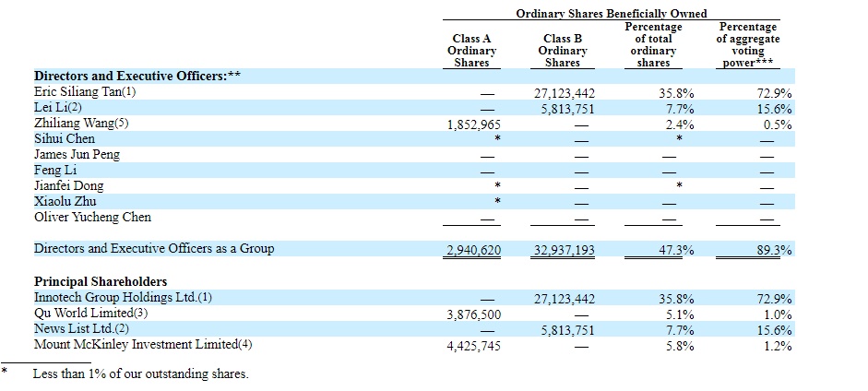The width and height of the screenshot is (868, 391).
Task: Click the "Directors and Executive Officers:**" heading
Action: (137, 77)
